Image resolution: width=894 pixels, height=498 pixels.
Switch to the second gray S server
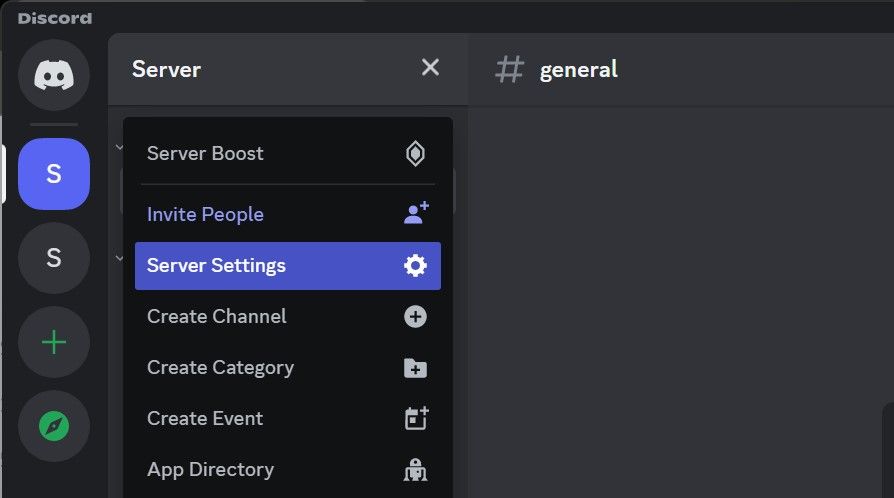pyautogui.click(x=53, y=258)
